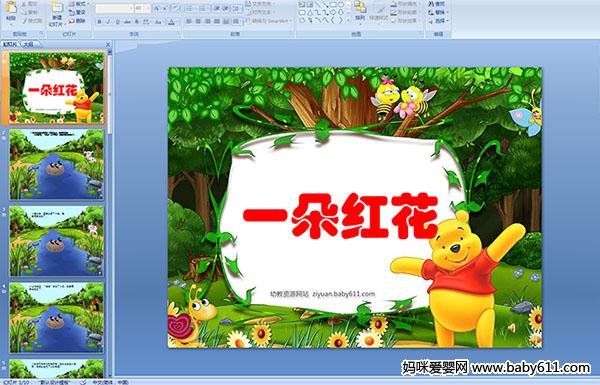Screen dimensions: 600x385
Task: Switch to the Slides tab in the left pane
Action: (10, 44)
